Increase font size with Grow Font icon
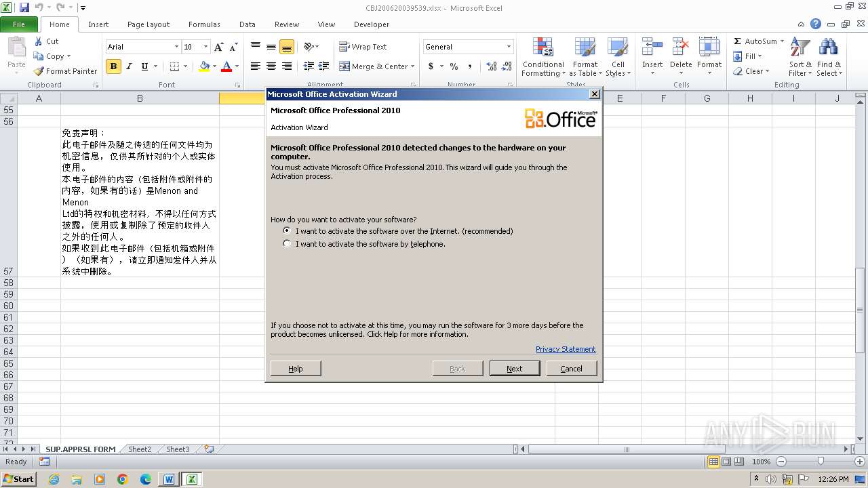 [x=218, y=47]
